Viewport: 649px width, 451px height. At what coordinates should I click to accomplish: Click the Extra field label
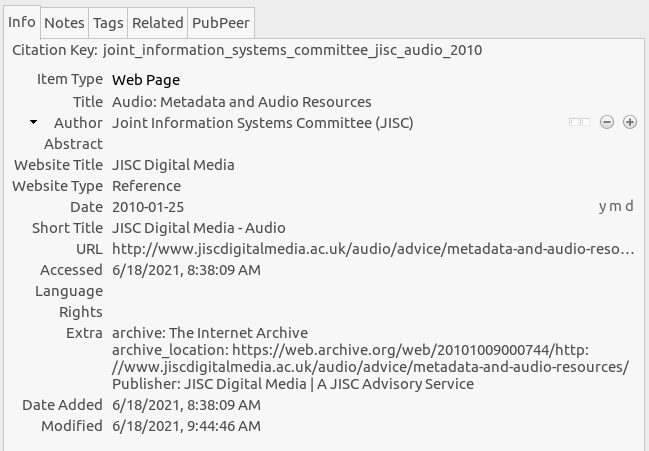point(84,333)
